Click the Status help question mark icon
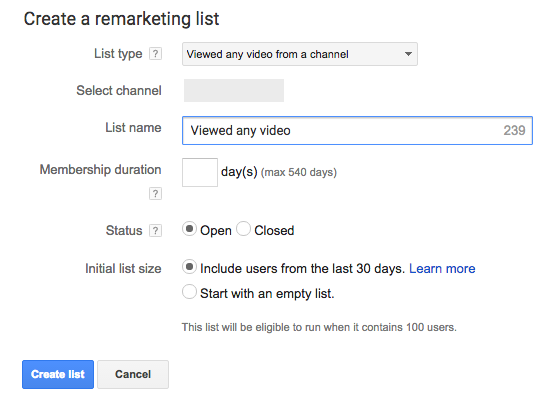Viewport: 544px width, 405px height. [155, 230]
